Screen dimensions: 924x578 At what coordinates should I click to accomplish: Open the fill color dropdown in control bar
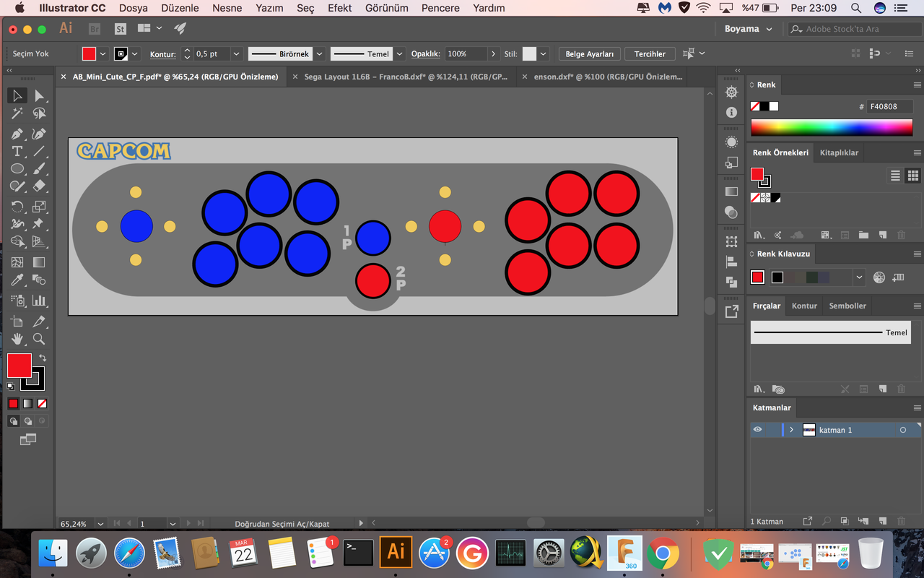[103, 53]
